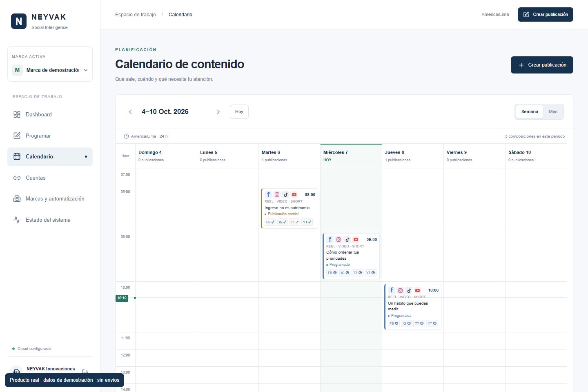This screenshot has height=392, width=588.
Task: Click the Martes 6 column header
Action: pyautogui.click(x=290, y=156)
